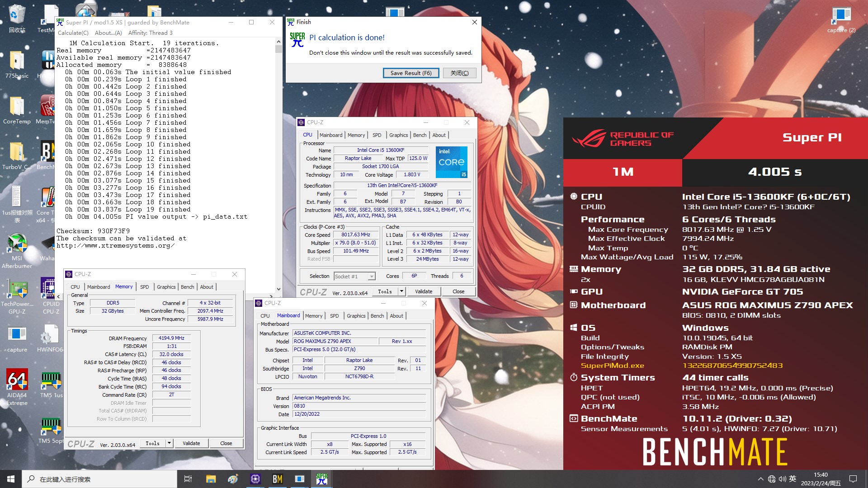Switch to Bench tab in Mainboard window

coord(377,316)
